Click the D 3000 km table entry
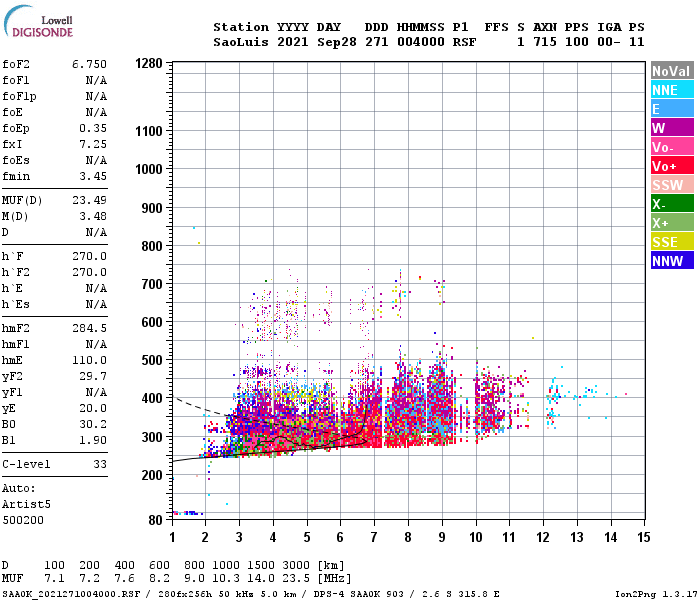This screenshot has height=600, width=700. [296, 565]
